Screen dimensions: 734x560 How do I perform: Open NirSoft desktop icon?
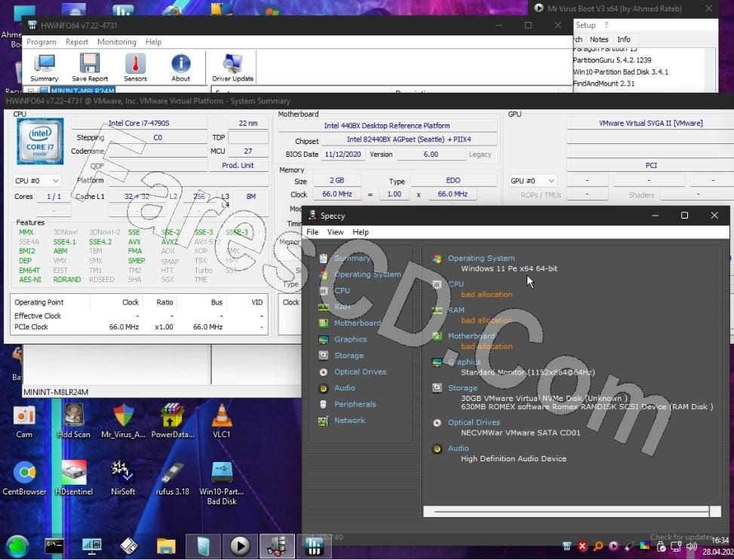pyautogui.click(x=123, y=478)
